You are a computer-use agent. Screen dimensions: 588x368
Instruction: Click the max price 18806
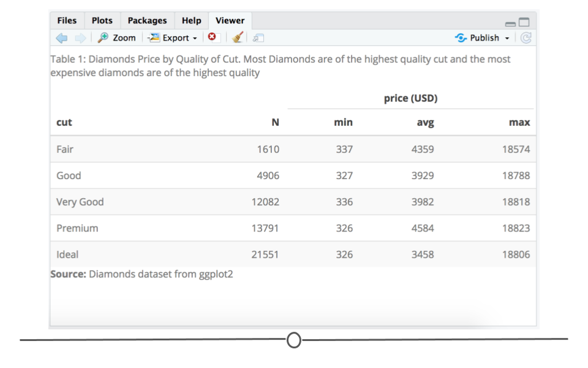[516, 255]
